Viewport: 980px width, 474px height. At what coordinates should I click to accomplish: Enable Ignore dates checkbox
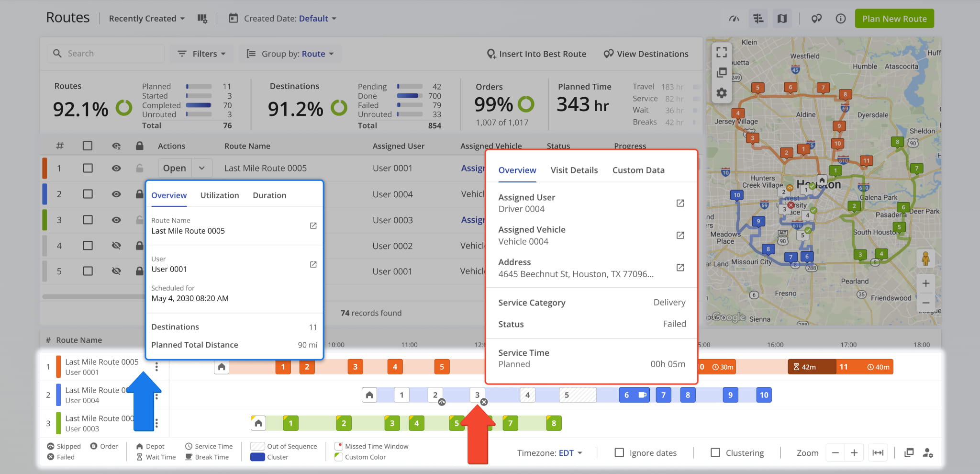pos(619,452)
